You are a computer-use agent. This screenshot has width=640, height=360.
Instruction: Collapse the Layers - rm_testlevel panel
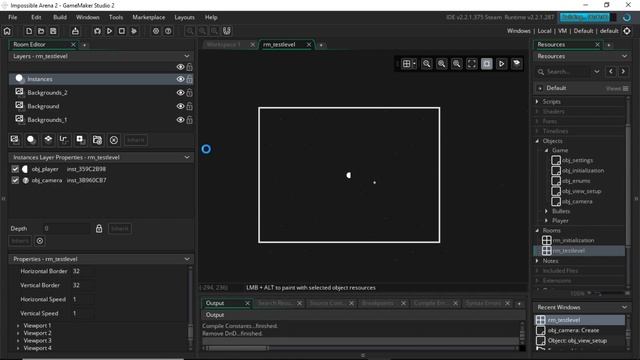pyautogui.click(x=187, y=56)
